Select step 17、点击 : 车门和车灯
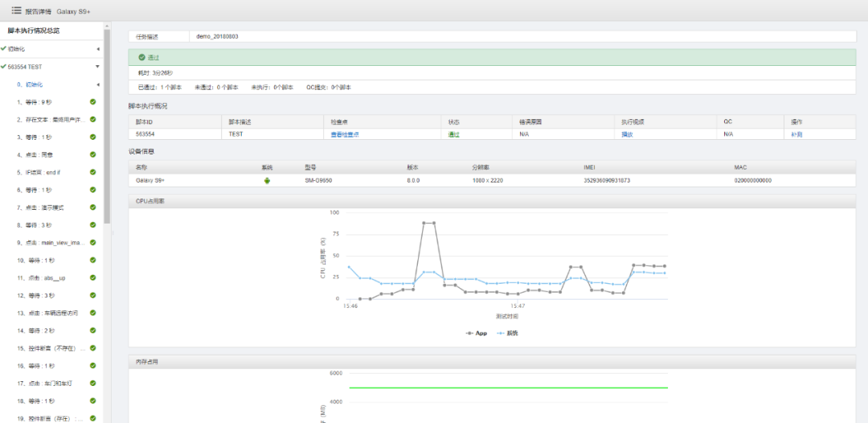This screenshot has width=868, height=423. pyautogui.click(x=44, y=383)
